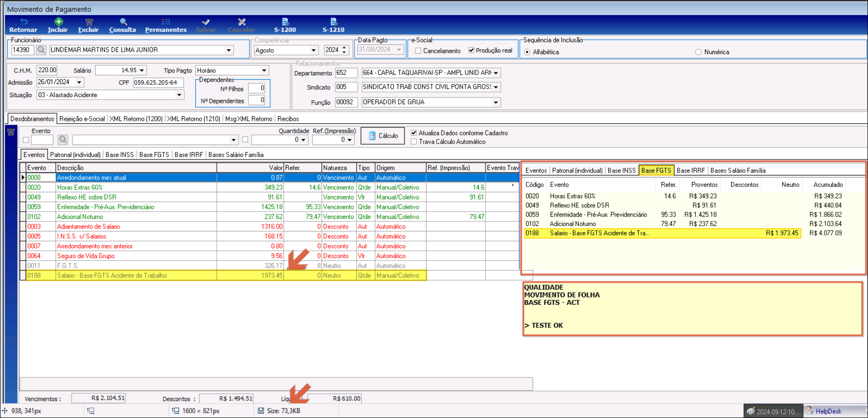Open the Salário 14.95 dropdown

tap(142, 71)
